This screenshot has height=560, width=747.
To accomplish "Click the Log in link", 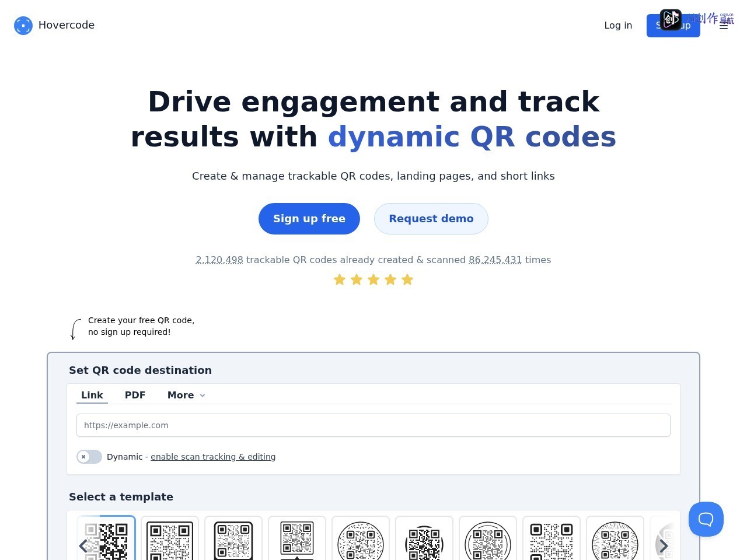I will tap(618, 25).
